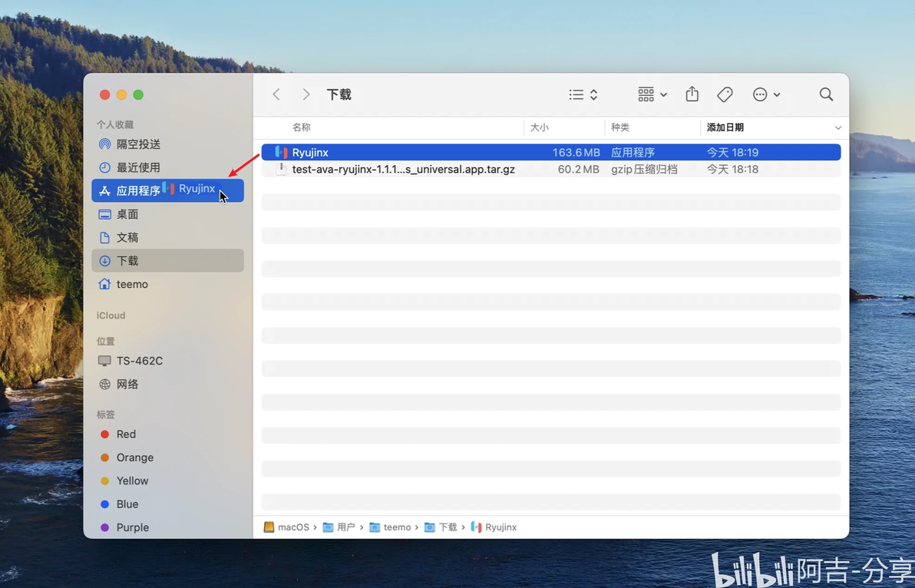
Task: Select the Red tag
Action: pos(167,434)
